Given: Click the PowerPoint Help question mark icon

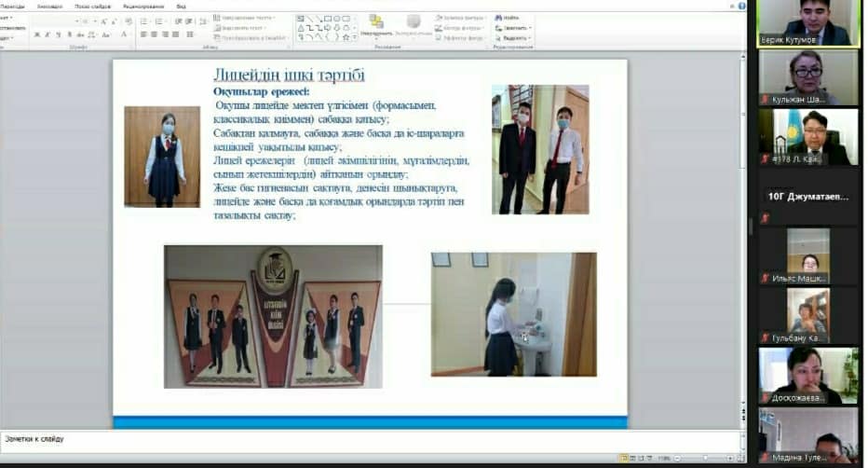Looking at the screenshot, I should click(x=741, y=6).
